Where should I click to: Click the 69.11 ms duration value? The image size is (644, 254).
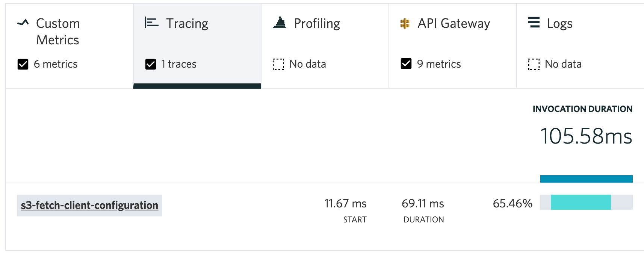pyautogui.click(x=423, y=204)
